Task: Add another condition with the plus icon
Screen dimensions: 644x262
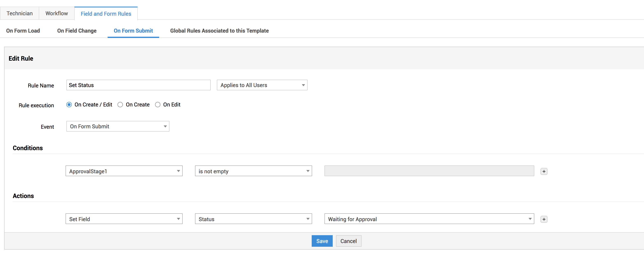Action: pyautogui.click(x=544, y=171)
